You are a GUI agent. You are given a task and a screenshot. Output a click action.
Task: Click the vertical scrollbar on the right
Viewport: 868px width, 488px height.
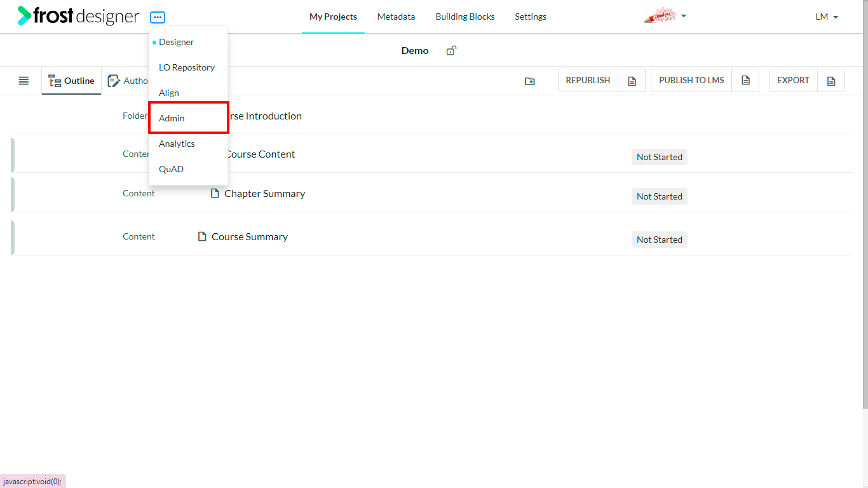[865, 203]
